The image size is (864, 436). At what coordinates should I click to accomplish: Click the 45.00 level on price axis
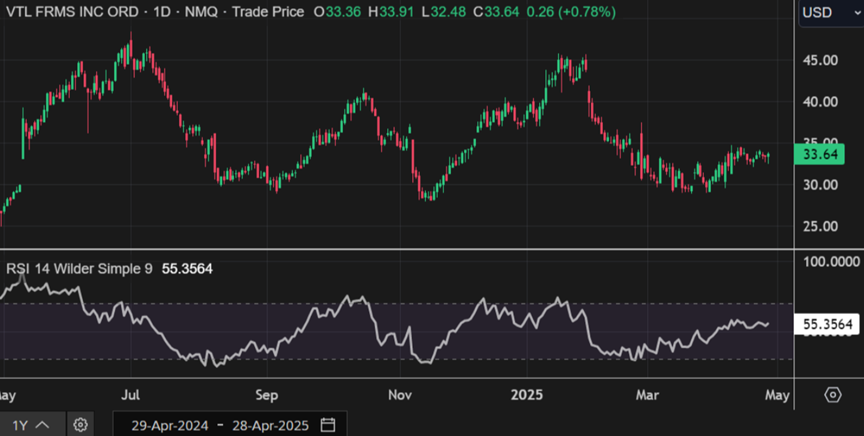click(821, 60)
